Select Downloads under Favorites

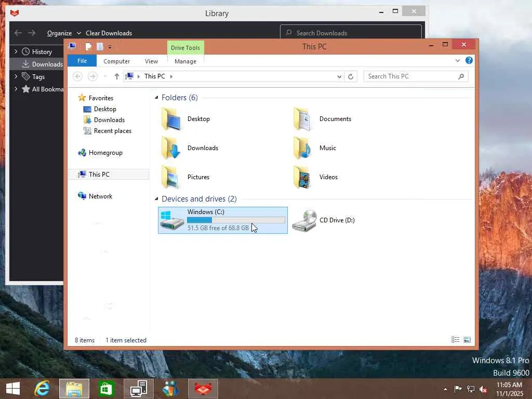pos(109,120)
